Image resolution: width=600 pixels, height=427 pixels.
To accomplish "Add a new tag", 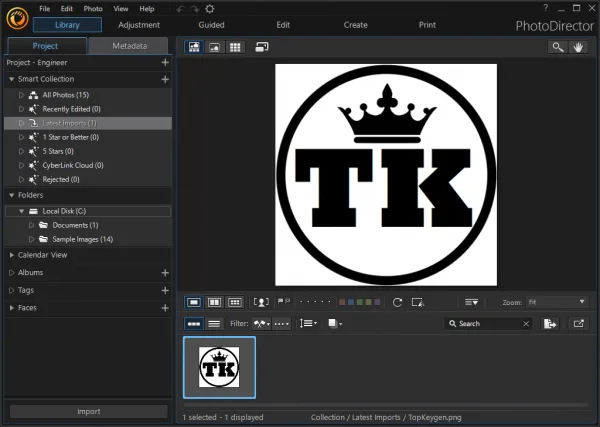I will click(x=165, y=290).
